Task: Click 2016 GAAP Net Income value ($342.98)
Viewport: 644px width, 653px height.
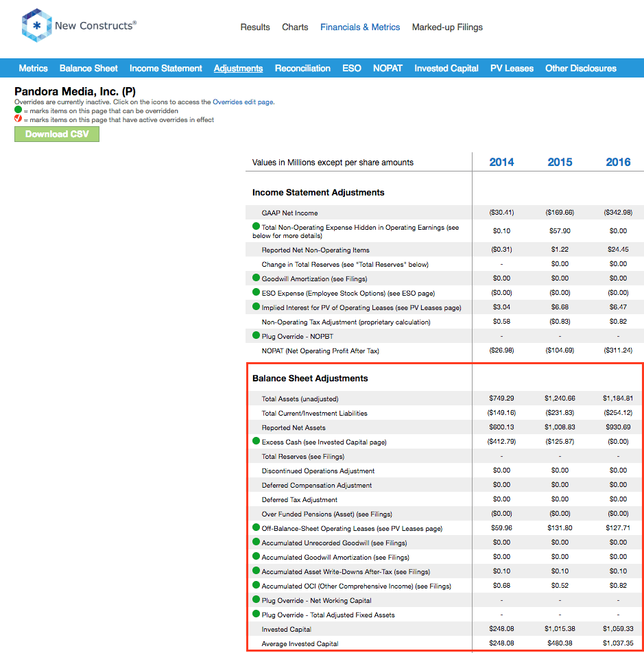Action: click(x=618, y=213)
